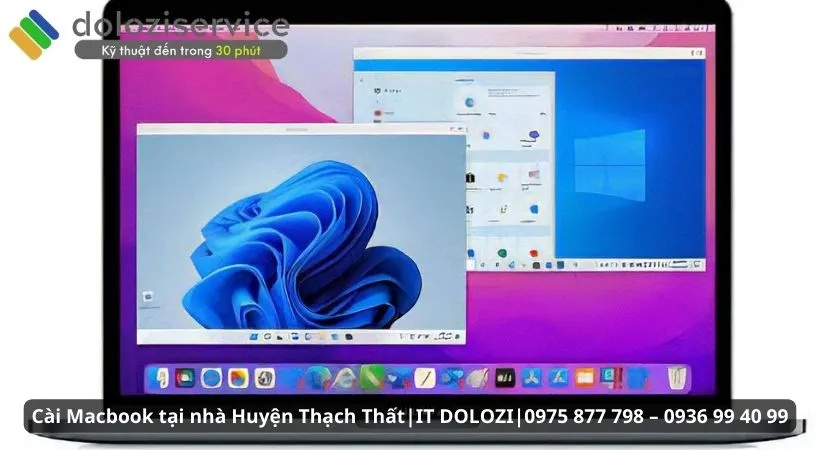820x450 pixels.
Task: Open the dark red icon beside Finder in the dock
Action: pyautogui.click(x=185, y=378)
